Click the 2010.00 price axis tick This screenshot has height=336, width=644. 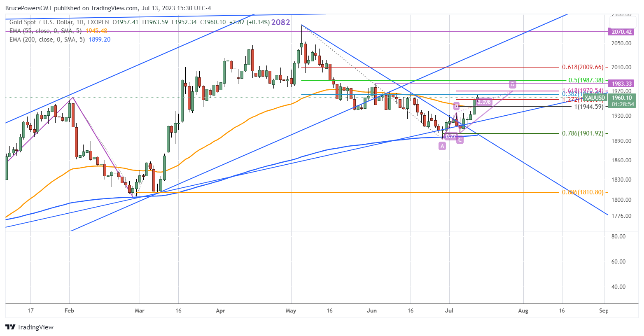click(621, 67)
